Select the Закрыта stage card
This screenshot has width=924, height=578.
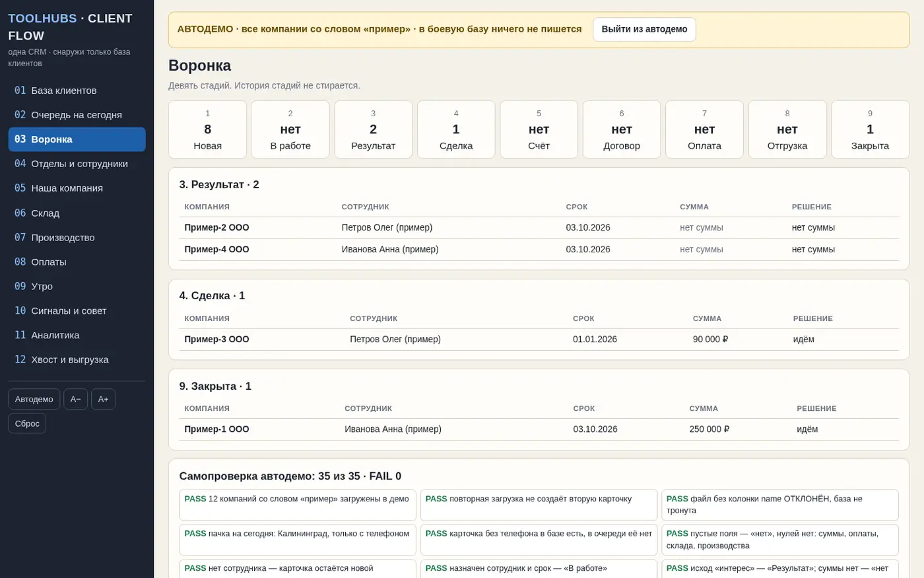point(870,129)
